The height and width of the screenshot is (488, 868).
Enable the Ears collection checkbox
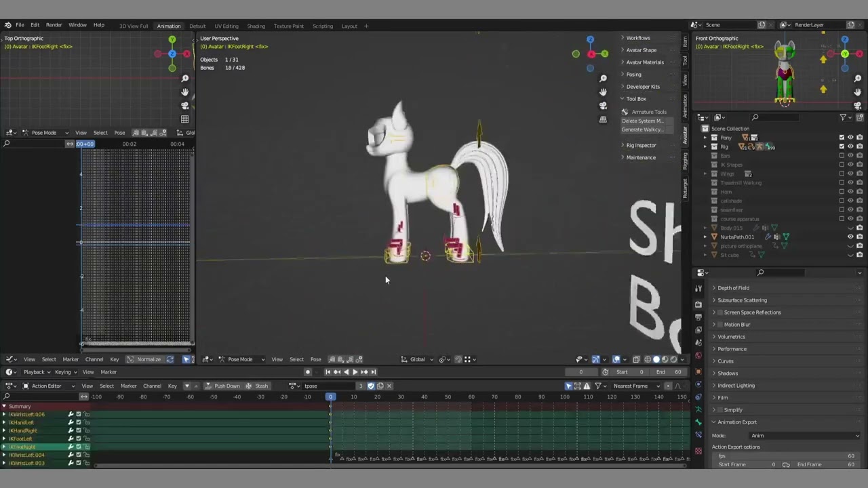coord(842,155)
